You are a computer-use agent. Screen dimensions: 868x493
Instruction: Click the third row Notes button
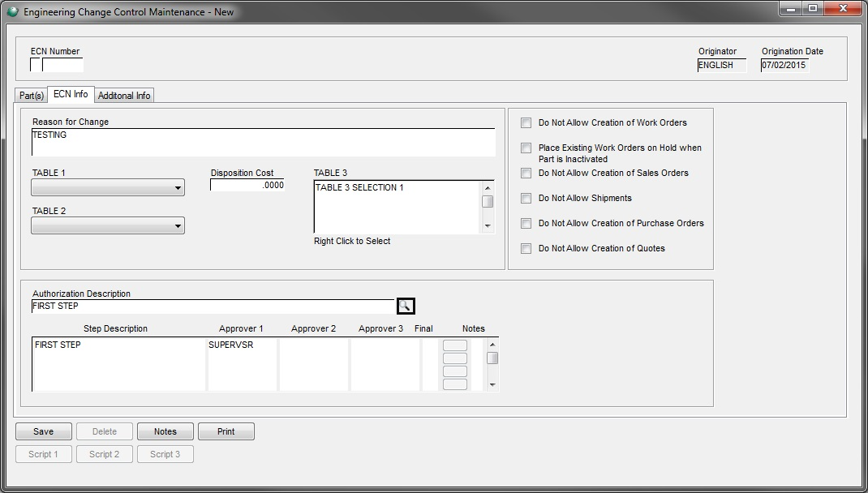(455, 371)
